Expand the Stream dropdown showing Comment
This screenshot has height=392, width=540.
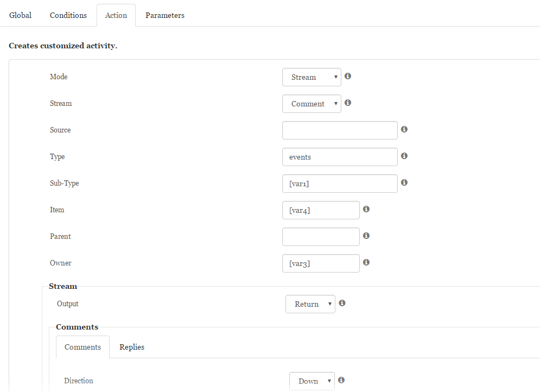coord(312,104)
